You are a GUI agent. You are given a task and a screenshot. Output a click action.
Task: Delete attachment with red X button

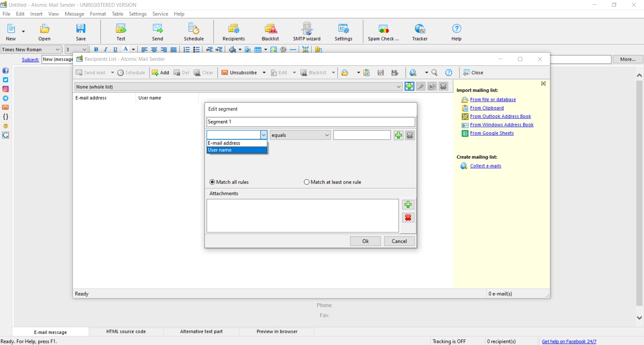click(408, 217)
